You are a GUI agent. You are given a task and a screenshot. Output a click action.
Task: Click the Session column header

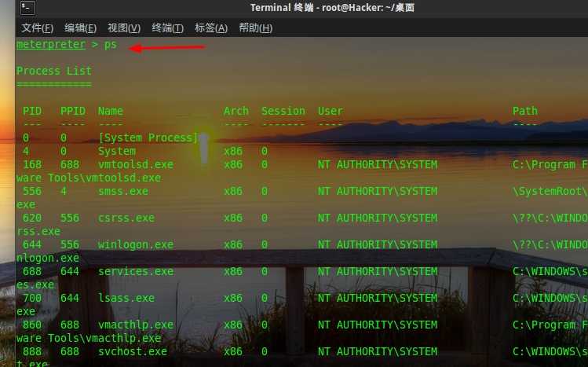pos(283,111)
